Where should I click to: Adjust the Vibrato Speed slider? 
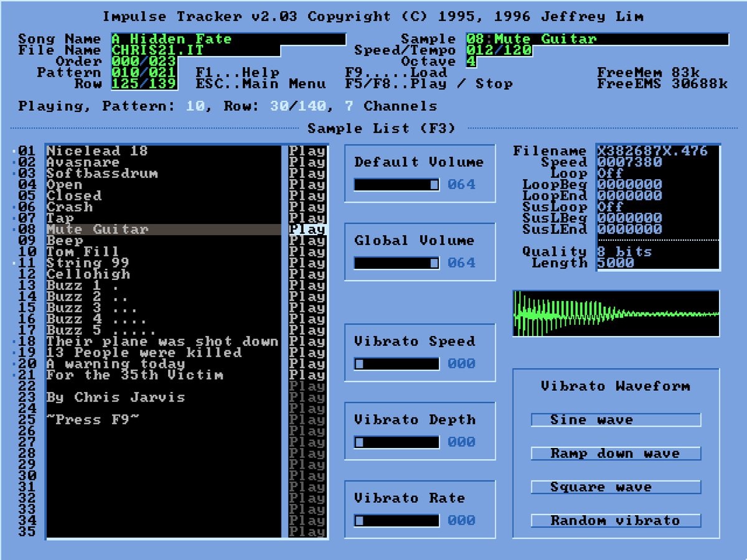397,364
